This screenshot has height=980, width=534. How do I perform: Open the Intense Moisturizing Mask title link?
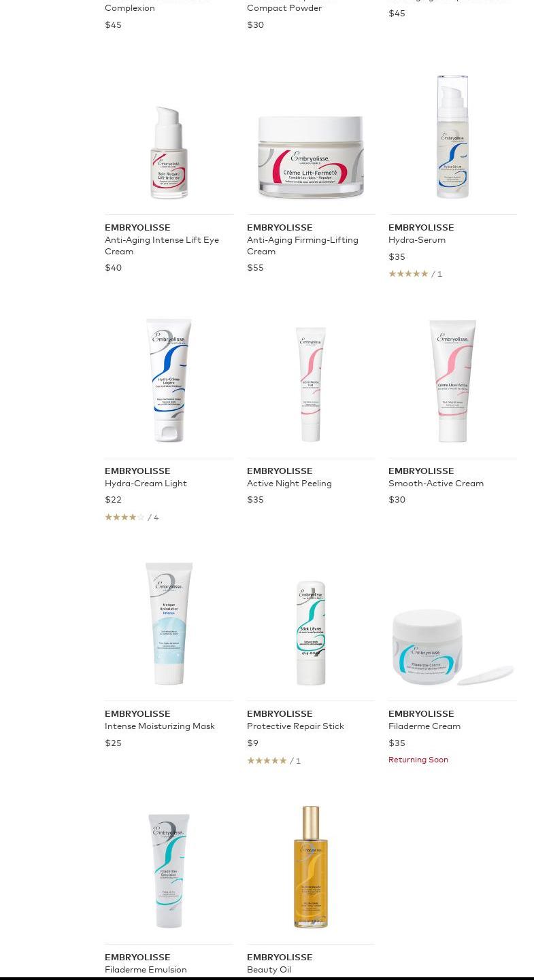160,726
